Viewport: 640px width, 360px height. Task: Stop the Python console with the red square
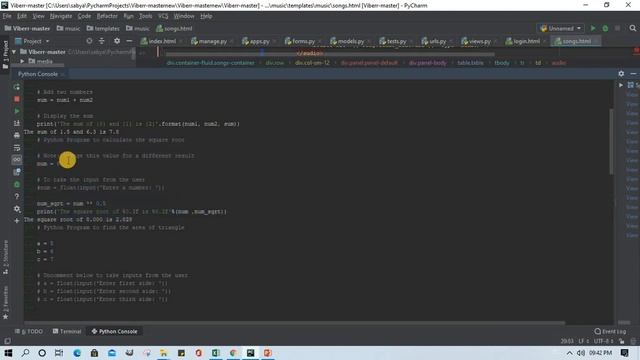click(17, 99)
